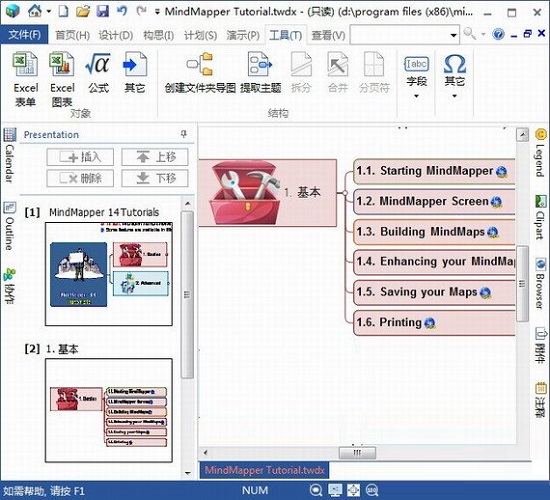This screenshot has height=500, width=550.
Task: Open the 附件 attachments side panel
Action: [540, 345]
